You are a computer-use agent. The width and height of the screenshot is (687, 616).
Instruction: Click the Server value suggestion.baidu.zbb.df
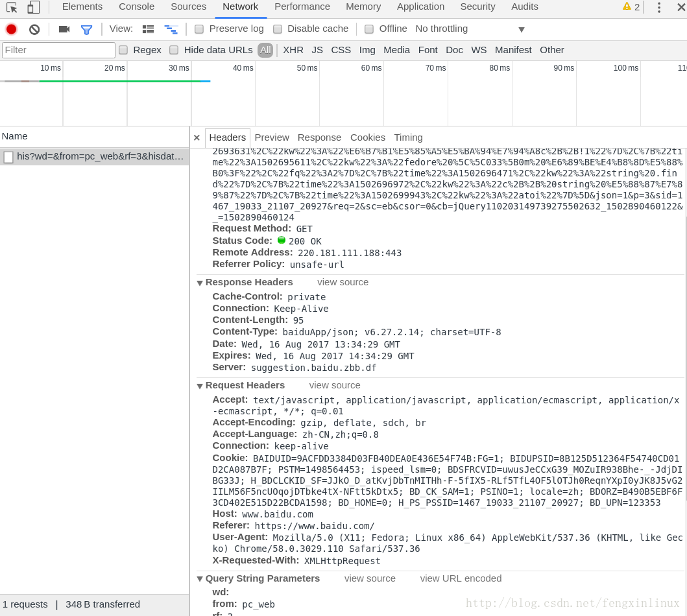(313, 368)
